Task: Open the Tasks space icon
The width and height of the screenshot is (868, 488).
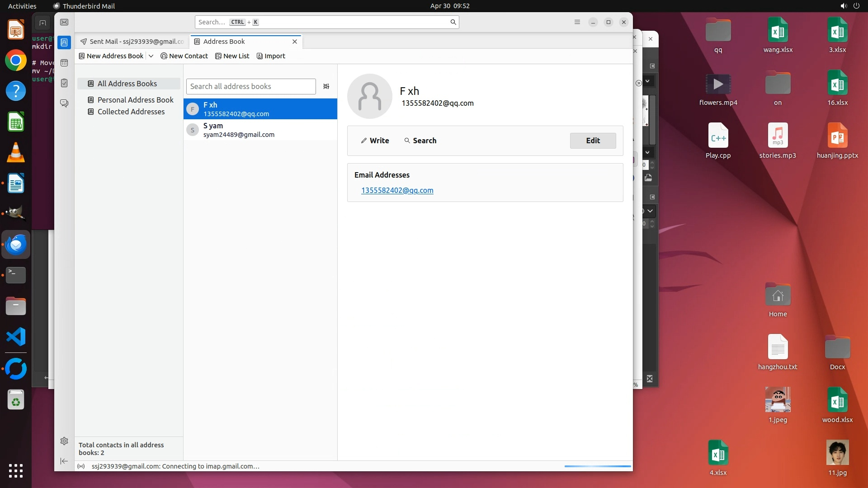Action: (64, 83)
